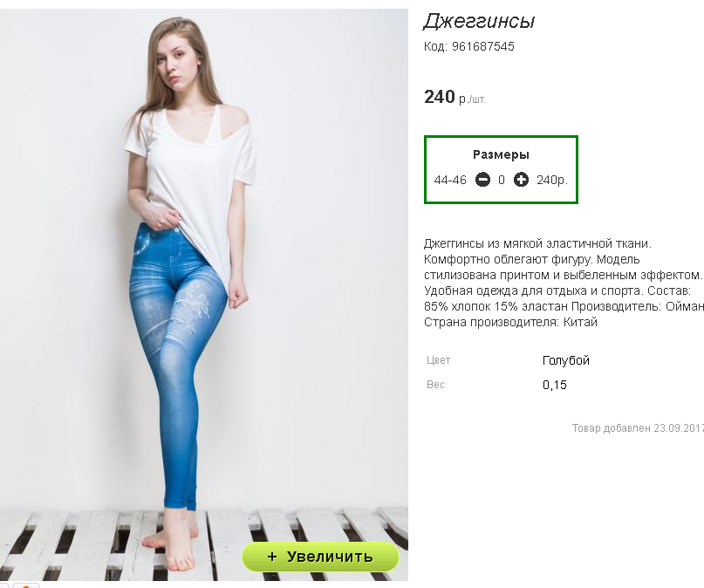Open the leggings product photo

204,295
